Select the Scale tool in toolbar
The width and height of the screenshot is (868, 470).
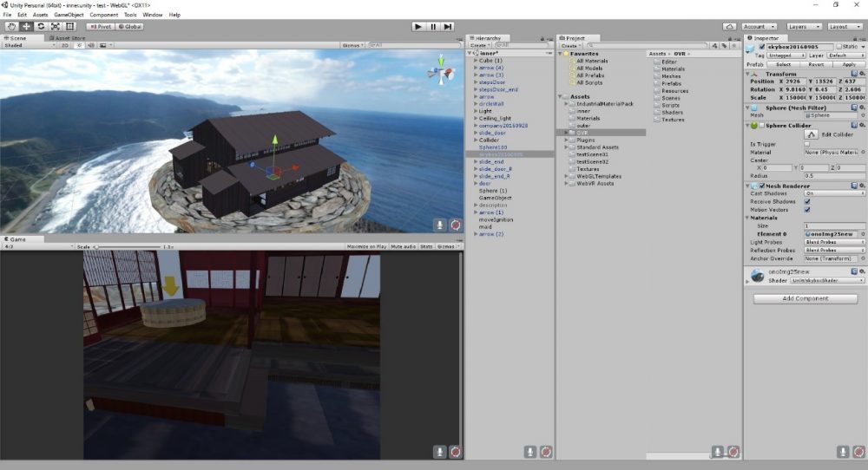point(56,27)
